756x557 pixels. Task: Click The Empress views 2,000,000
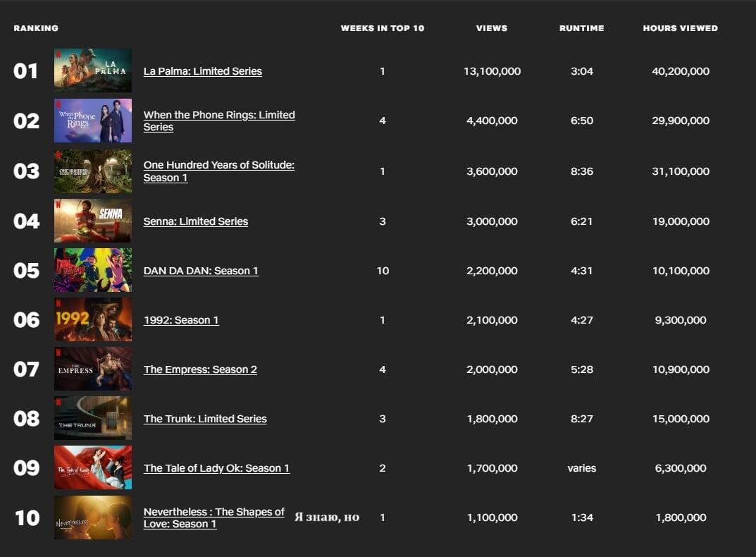[x=492, y=369]
